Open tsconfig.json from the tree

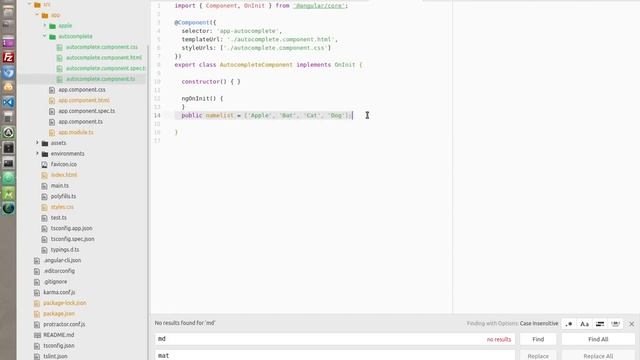pos(59,346)
